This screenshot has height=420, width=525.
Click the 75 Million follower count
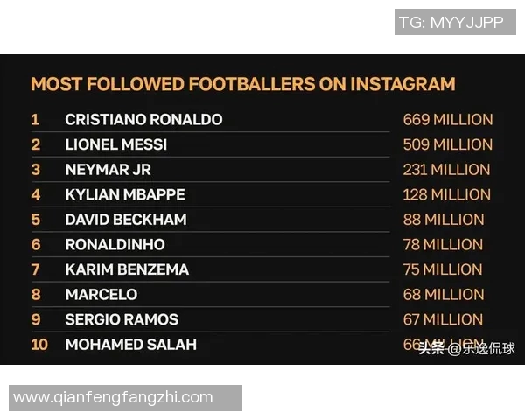443,269
